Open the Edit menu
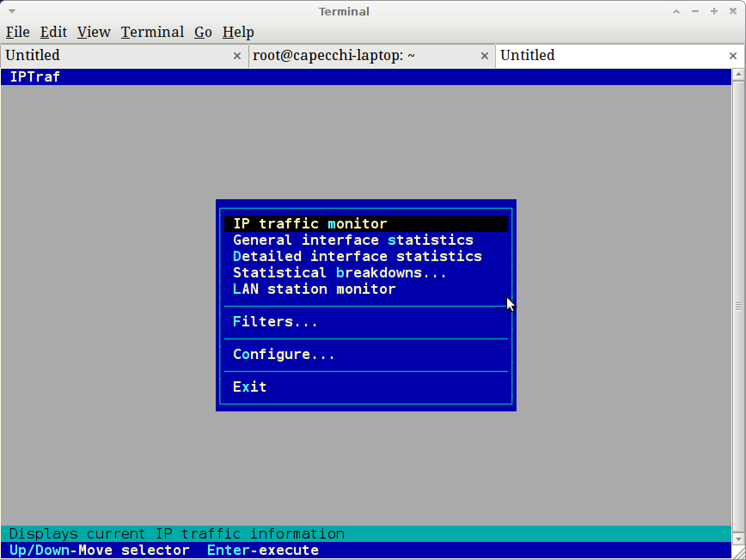Screen dimensions: 746x560 coord(53,32)
